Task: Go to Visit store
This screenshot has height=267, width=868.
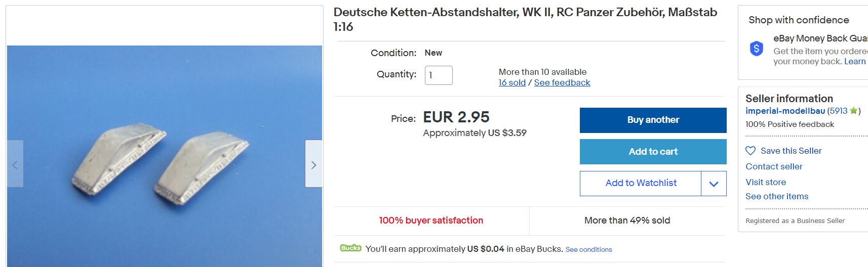Action: [x=766, y=182]
